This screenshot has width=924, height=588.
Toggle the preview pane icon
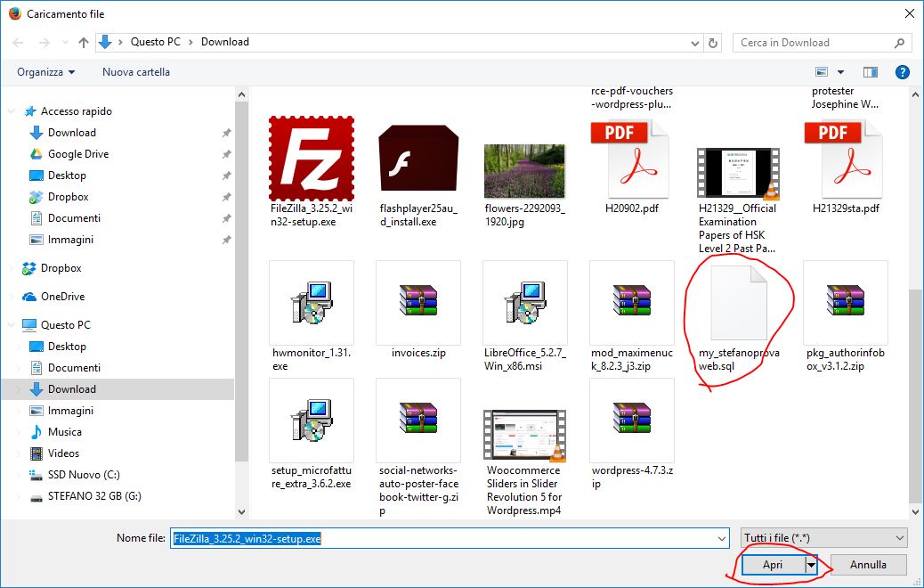pyautogui.click(x=871, y=72)
